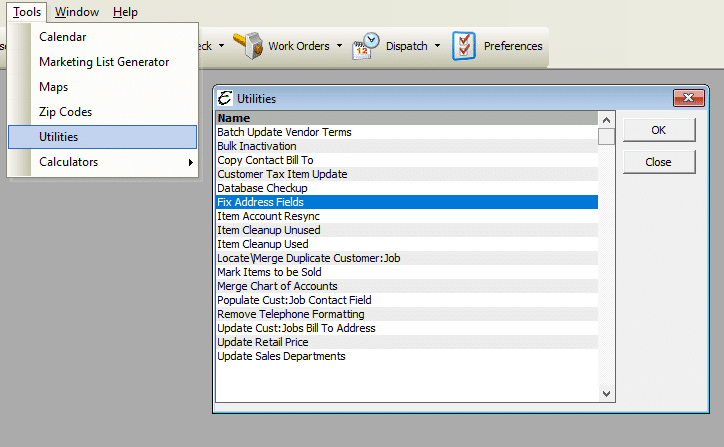Select Marketing List Generator menu entry
This screenshot has width=724, height=447.
(103, 62)
